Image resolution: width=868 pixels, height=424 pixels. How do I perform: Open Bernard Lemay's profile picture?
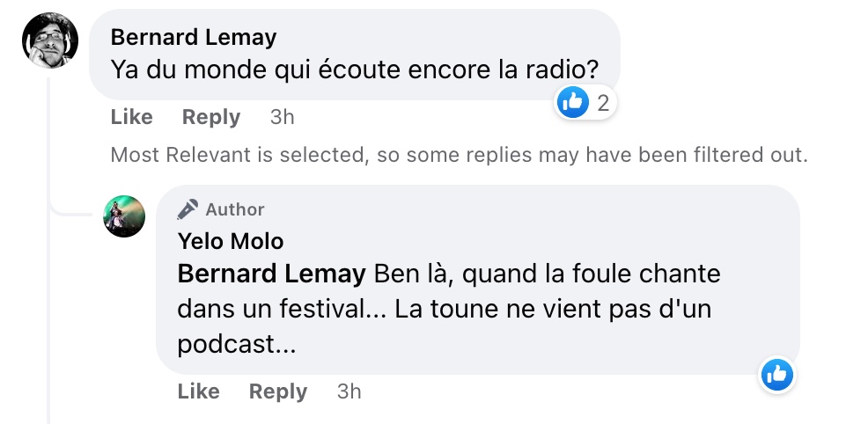(50, 41)
